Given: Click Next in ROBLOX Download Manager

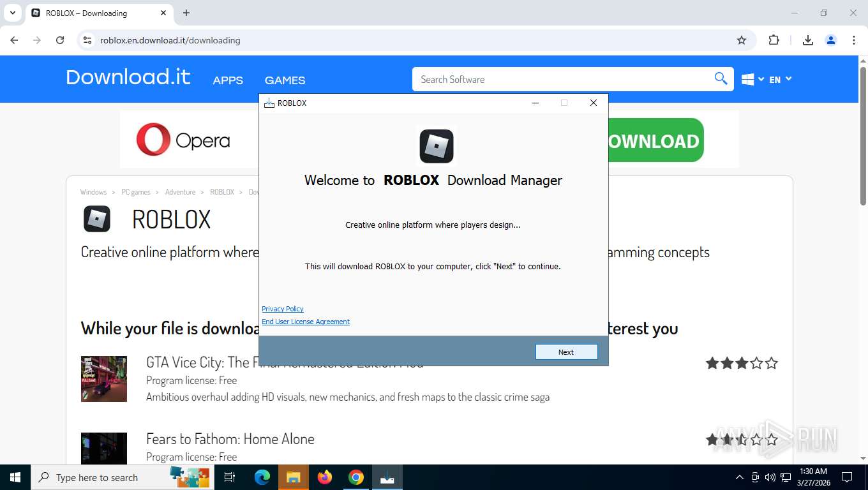Looking at the screenshot, I should point(566,352).
